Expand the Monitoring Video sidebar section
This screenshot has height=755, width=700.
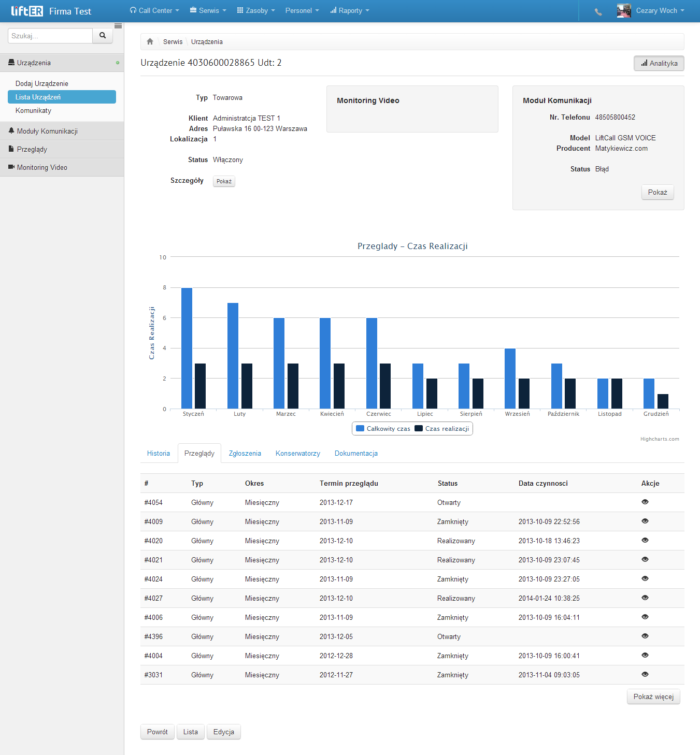click(x=62, y=167)
